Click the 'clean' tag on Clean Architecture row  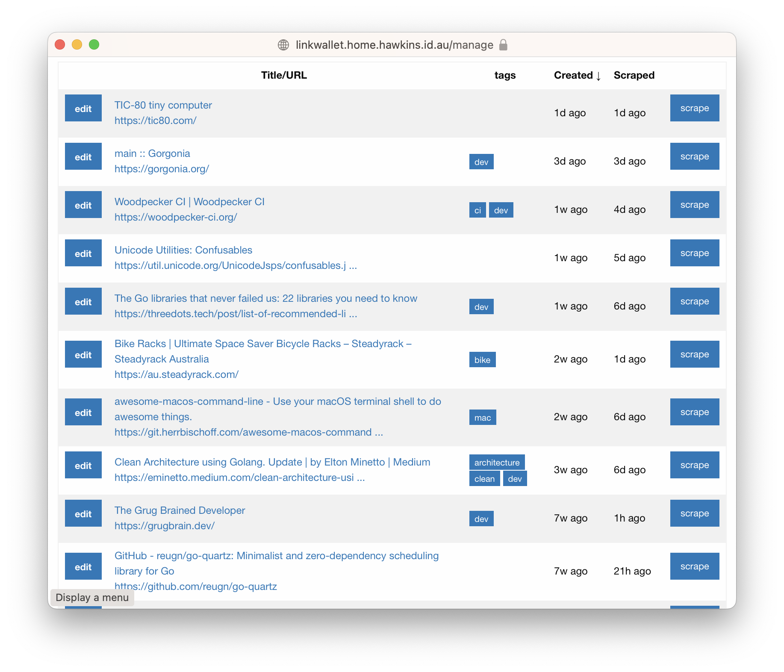(x=484, y=479)
